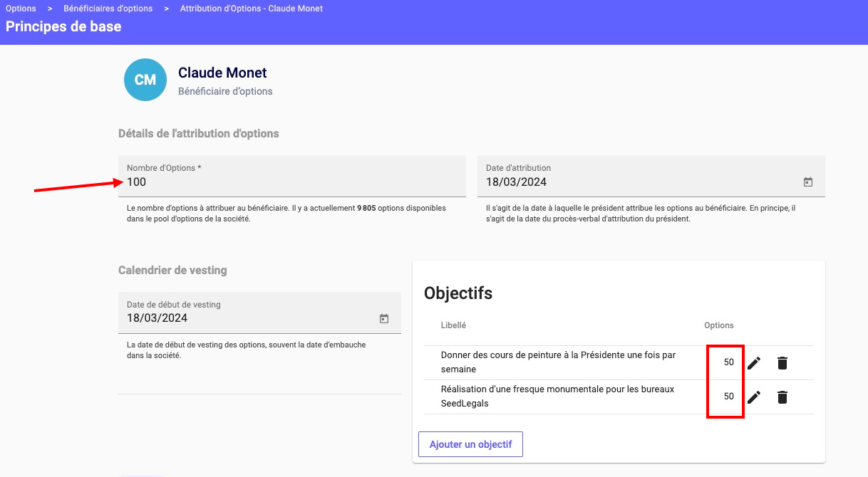
Task: Focus the Nombre d'Options field
Action: 291,182
